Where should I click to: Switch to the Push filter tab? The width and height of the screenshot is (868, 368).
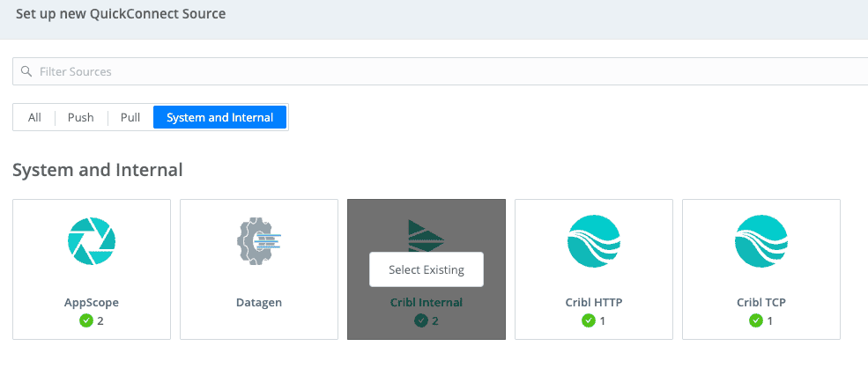tap(81, 117)
